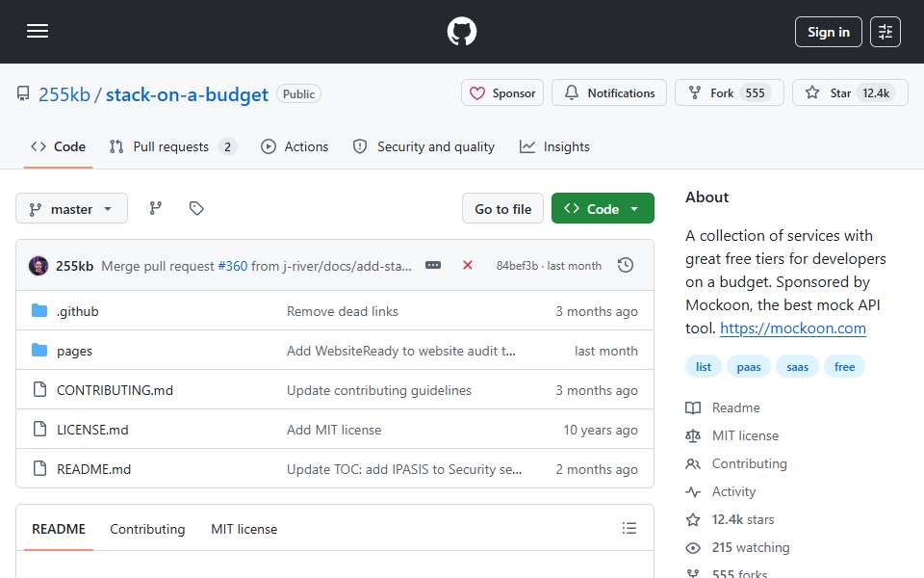
Task: Click Go to file button
Action: coord(502,209)
